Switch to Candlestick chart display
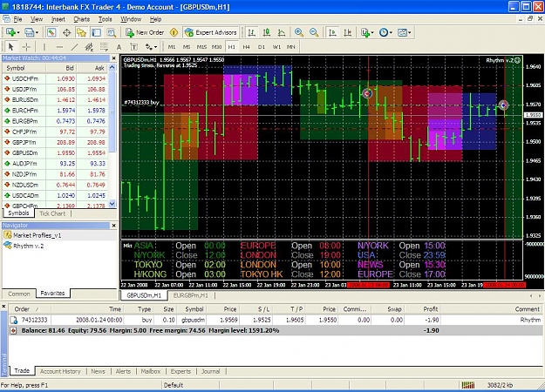The width and height of the screenshot is (545, 392). click(267, 32)
